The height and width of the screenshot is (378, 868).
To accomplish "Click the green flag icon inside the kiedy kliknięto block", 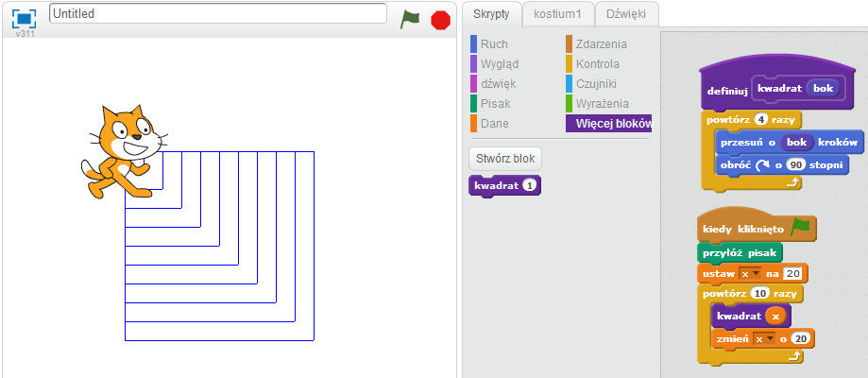I will 800,226.
